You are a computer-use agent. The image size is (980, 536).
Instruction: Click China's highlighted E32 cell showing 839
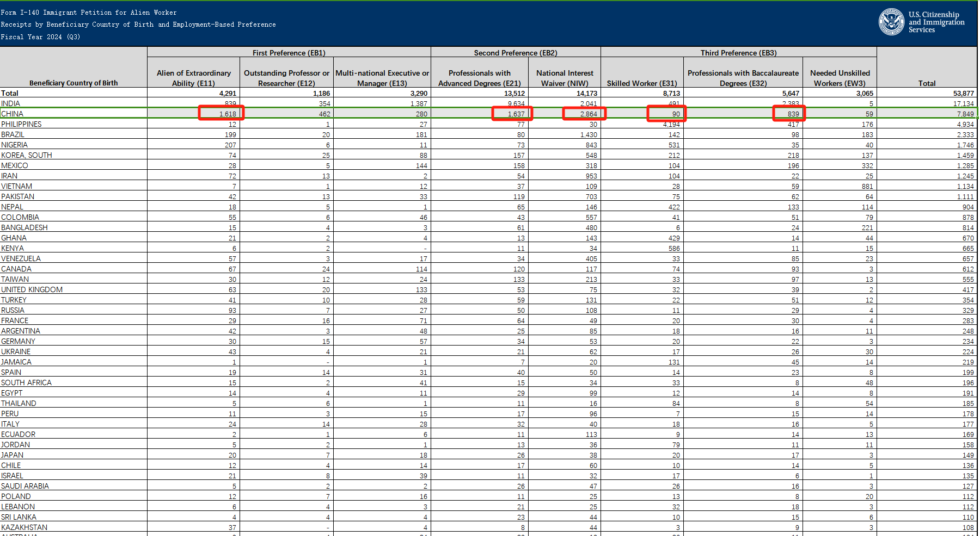point(789,113)
